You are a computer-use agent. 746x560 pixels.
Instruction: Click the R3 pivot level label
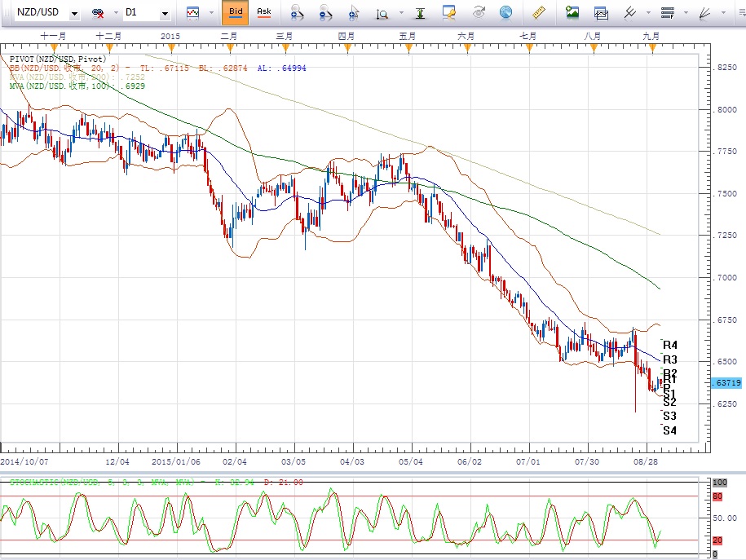click(x=670, y=359)
